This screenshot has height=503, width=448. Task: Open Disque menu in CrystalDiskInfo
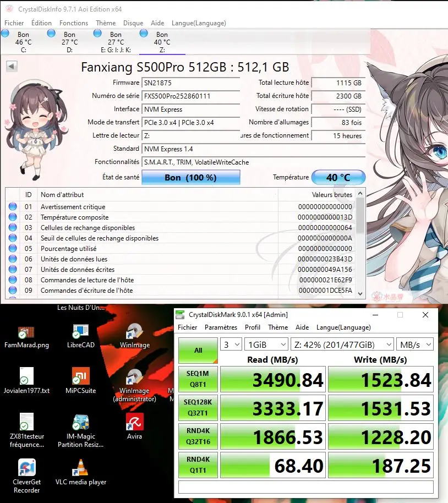coord(133,23)
